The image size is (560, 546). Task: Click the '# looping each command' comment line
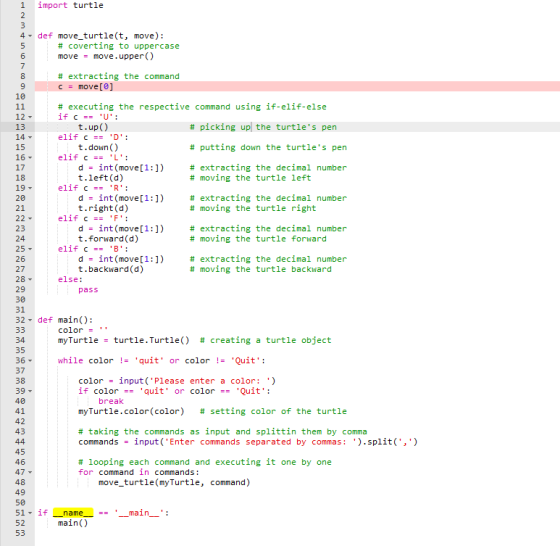pos(205,462)
